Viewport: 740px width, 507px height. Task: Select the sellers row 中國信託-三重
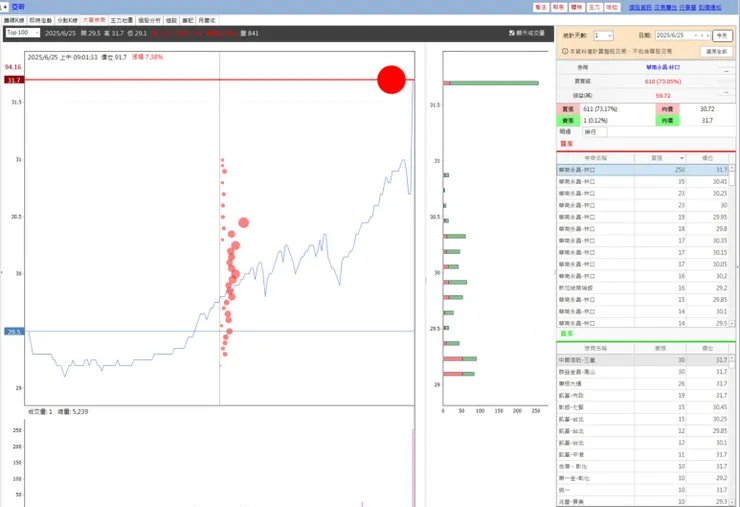coord(643,360)
